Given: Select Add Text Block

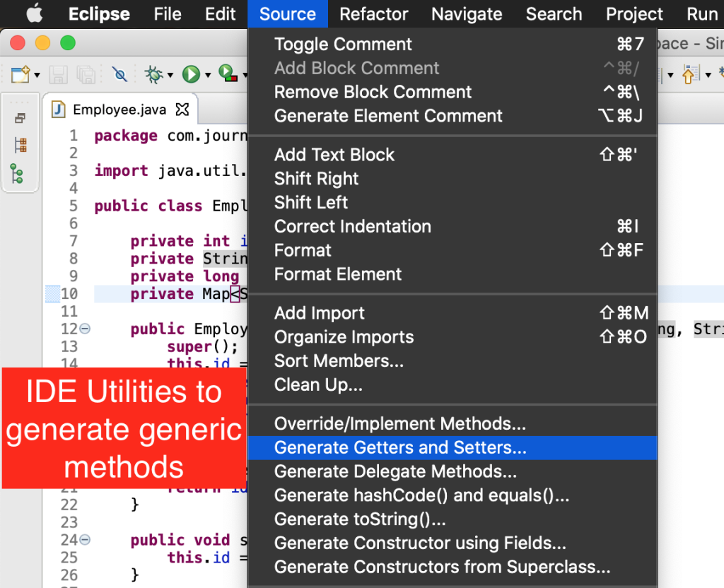Looking at the screenshot, I should point(452,155).
